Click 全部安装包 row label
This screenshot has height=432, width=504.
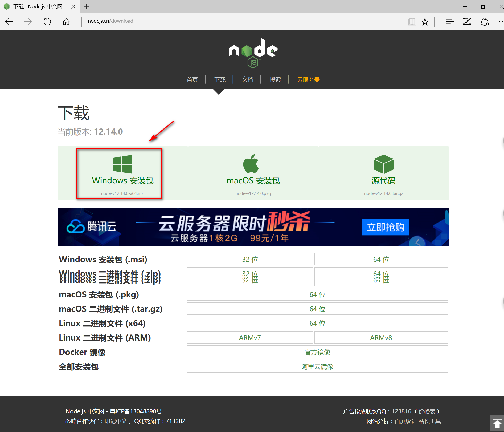click(79, 367)
